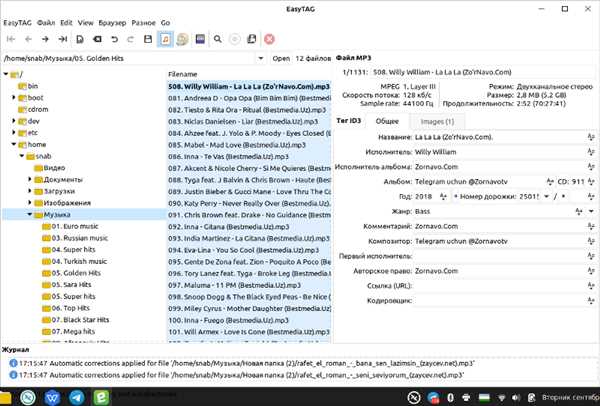This screenshot has width=600, height=406.
Task: Collapse the snab folder node
Action: click(x=22, y=156)
